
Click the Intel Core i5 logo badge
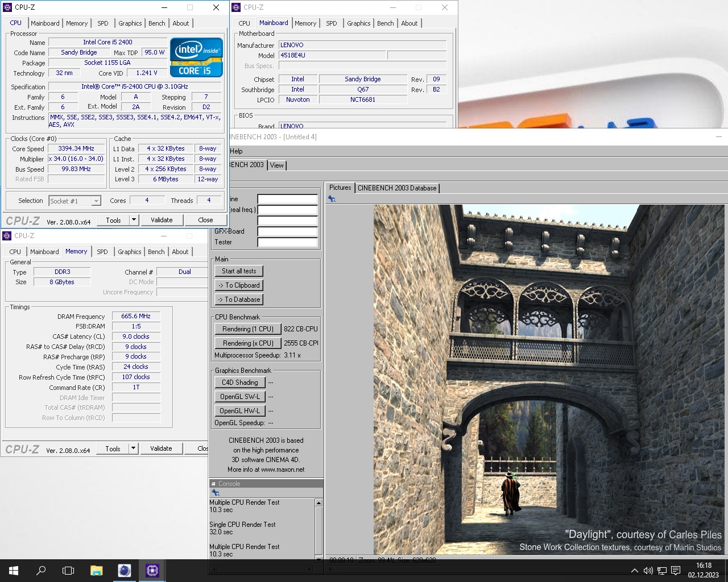point(196,57)
